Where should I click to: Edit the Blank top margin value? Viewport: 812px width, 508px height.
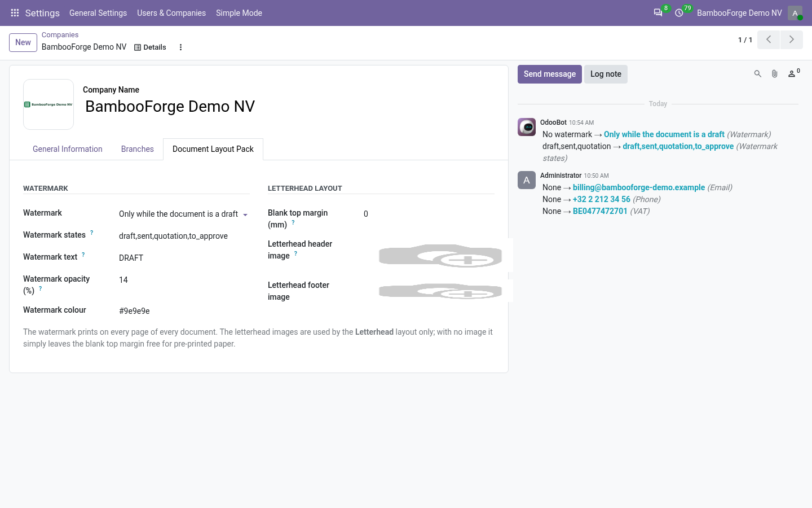429,214
